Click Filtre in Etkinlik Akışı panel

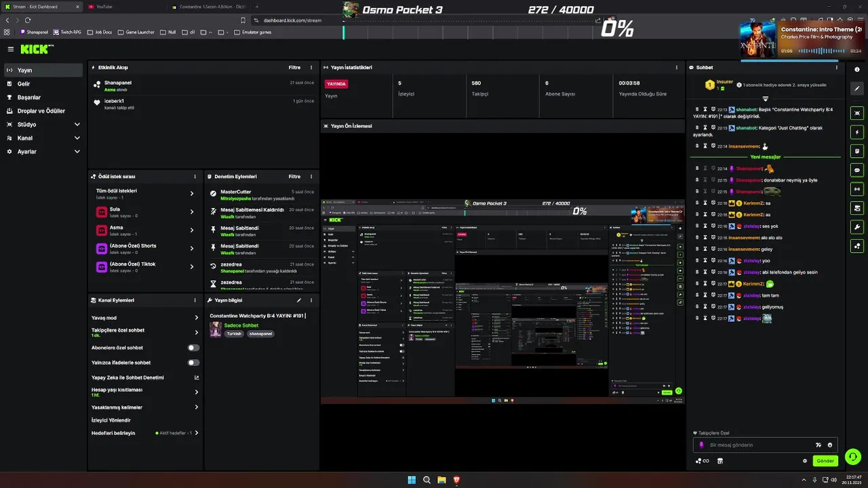294,68
